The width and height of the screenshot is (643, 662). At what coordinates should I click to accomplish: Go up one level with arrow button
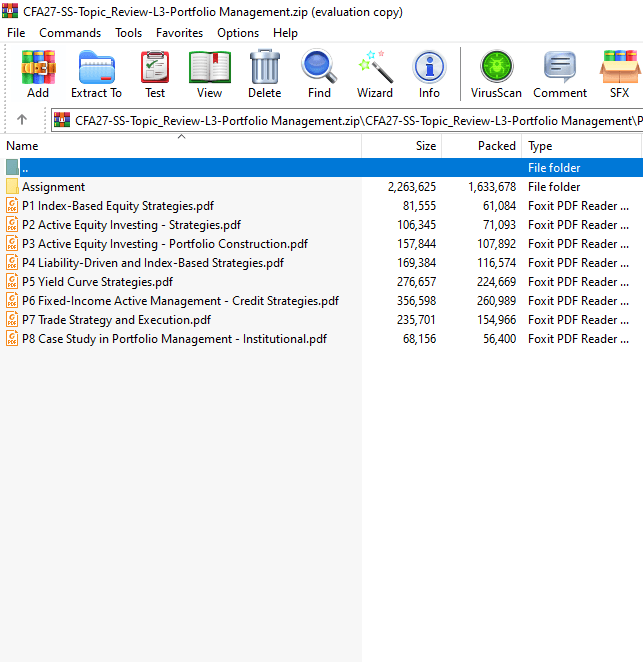(x=22, y=120)
